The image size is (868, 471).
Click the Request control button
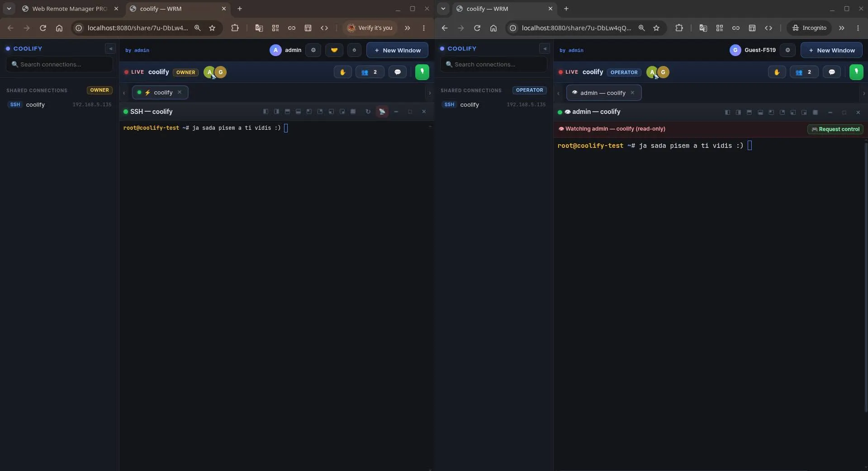coord(835,129)
